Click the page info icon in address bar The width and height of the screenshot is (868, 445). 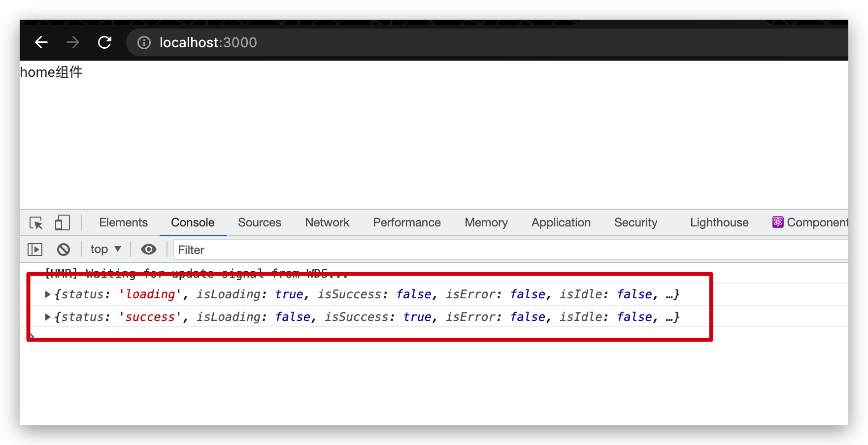pos(143,42)
